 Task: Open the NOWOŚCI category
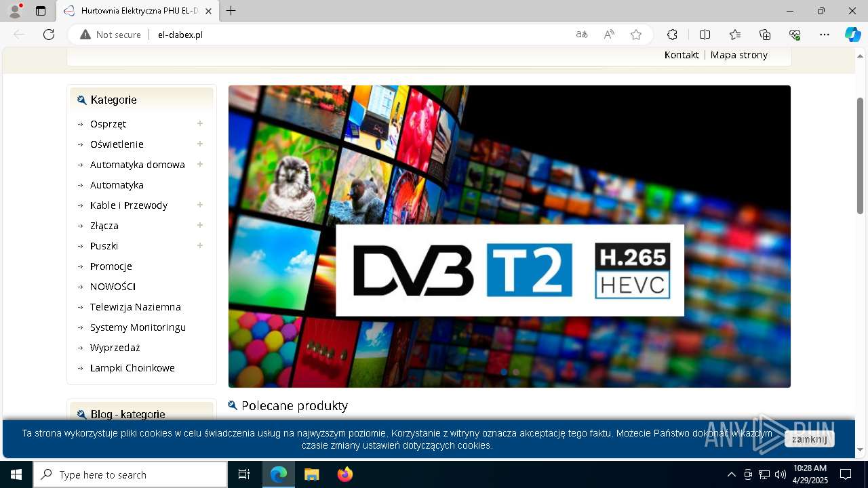click(113, 287)
